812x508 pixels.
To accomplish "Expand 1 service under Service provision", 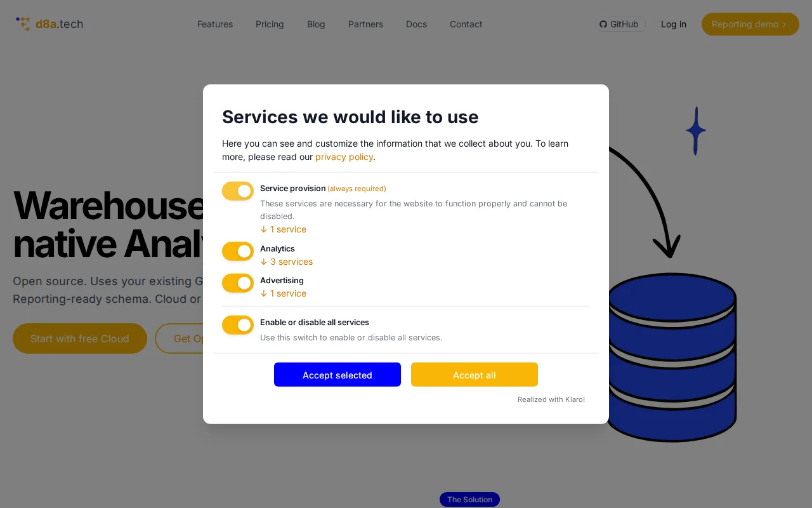I will point(283,229).
